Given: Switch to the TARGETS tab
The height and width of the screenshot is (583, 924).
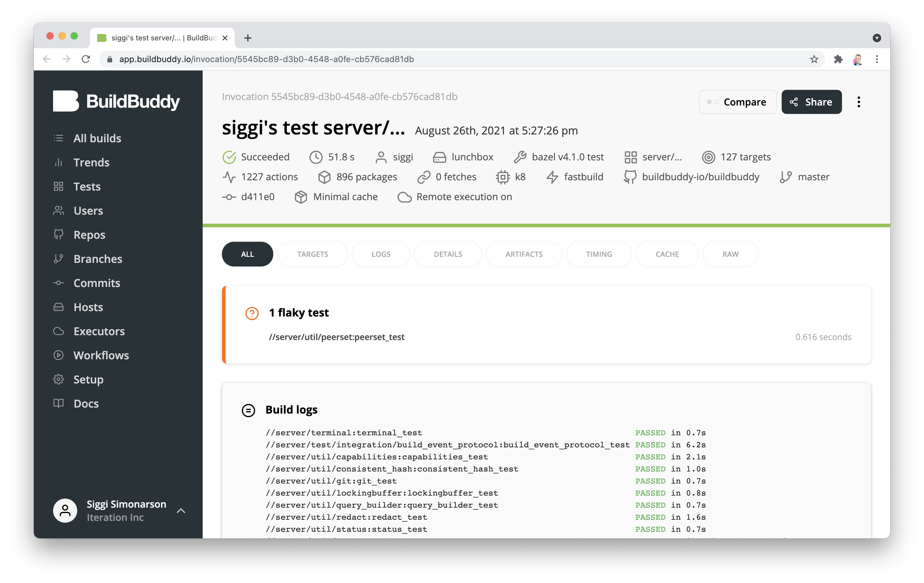Looking at the screenshot, I should point(312,254).
